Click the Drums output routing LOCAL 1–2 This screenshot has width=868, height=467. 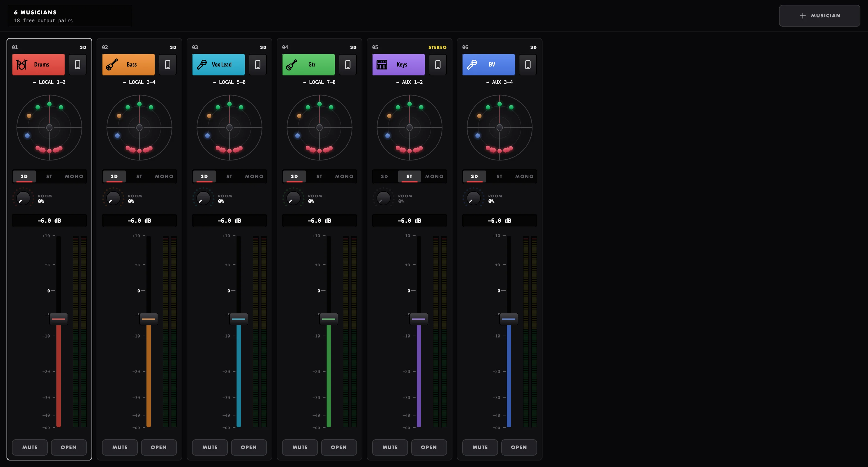coord(49,82)
